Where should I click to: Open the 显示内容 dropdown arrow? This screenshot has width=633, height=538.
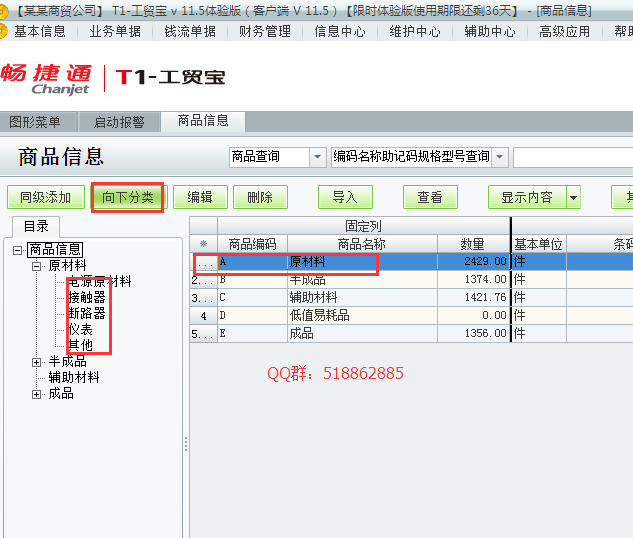[573, 197]
